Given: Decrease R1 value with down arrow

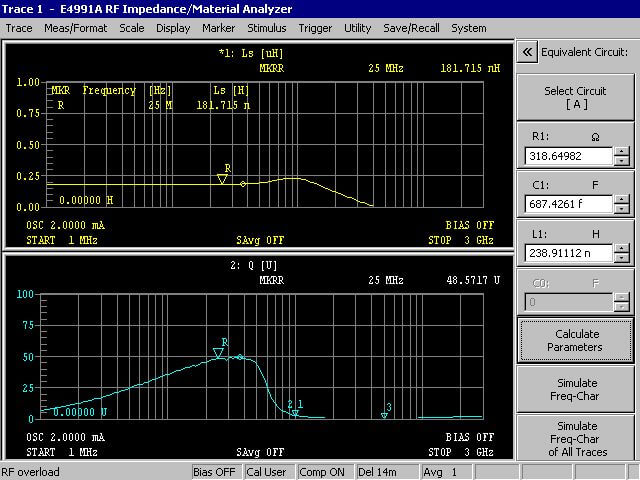Looking at the screenshot, I should (622, 160).
